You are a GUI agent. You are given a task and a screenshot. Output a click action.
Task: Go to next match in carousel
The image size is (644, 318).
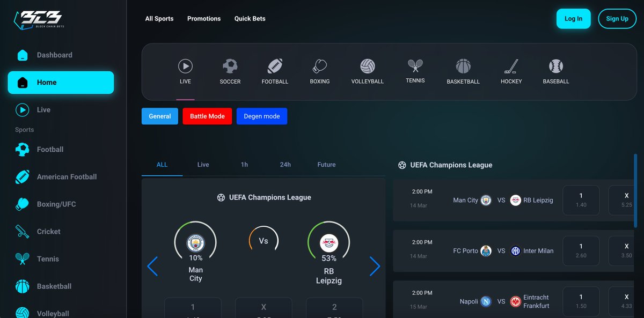[375, 266]
